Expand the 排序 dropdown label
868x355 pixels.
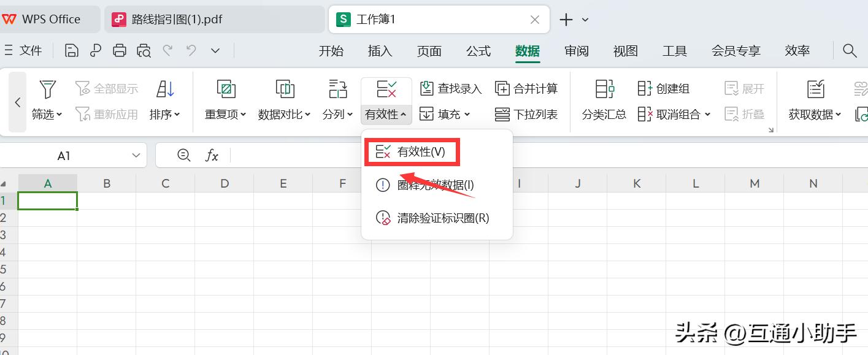coord(165,114)
